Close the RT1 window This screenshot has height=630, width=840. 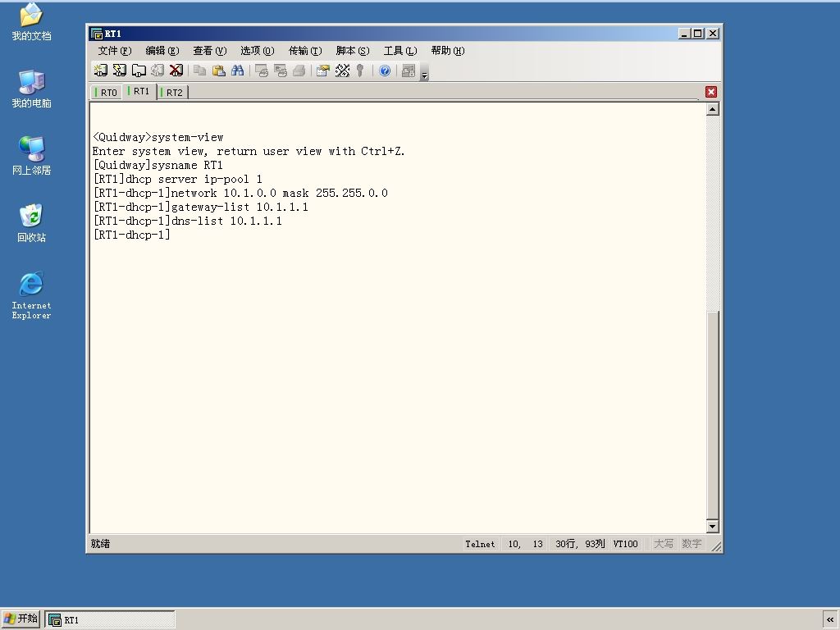pos(713,33)
